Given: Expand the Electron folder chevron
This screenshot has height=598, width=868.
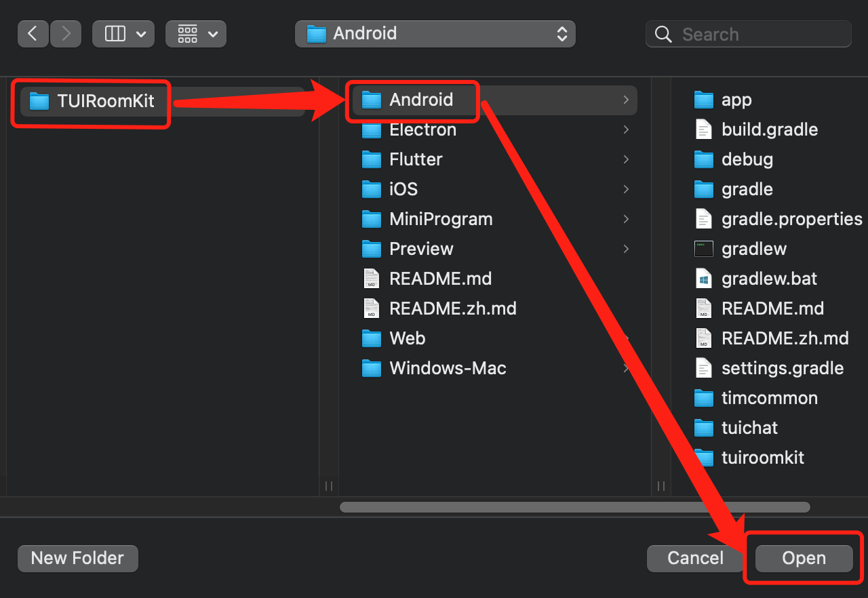Looking at the screenshot, I should point(625,129).
